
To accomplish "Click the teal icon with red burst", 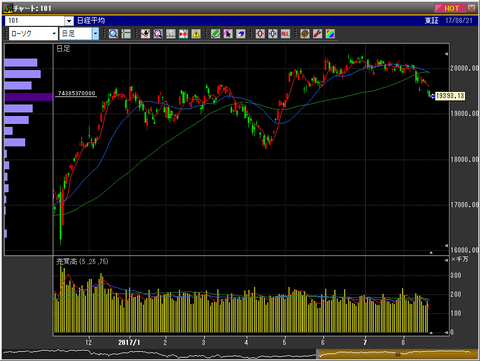I will click(x=183, y=34).
